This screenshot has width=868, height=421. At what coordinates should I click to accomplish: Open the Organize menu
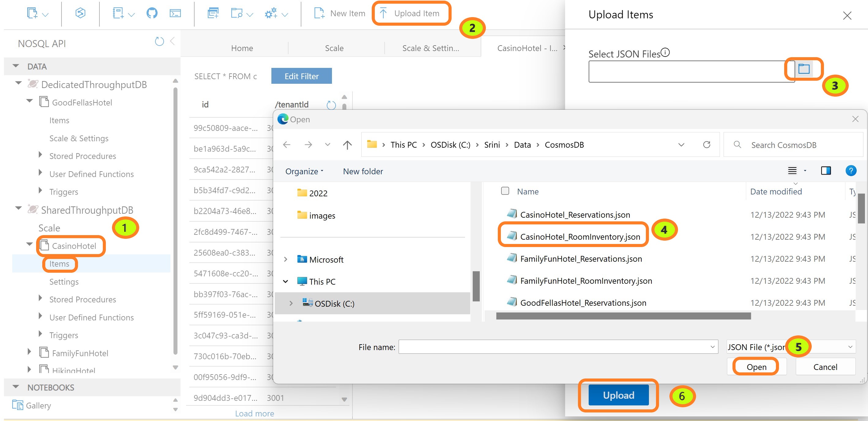coord(304,172)
